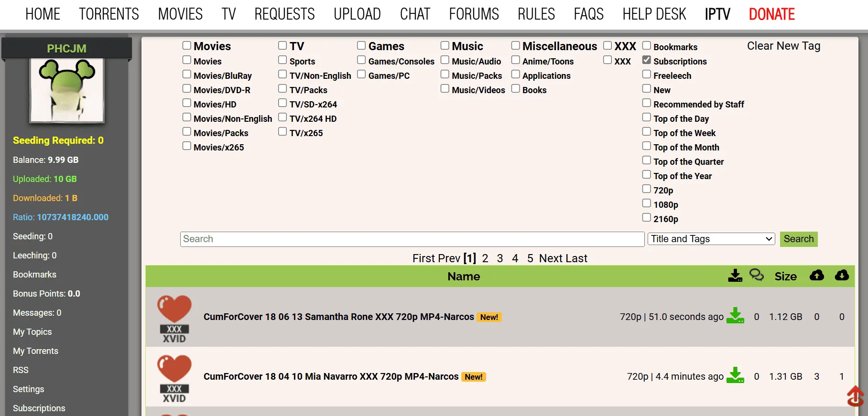The image size is (868, 416).
Task: Open the TORRENTS menu
Action: [x=109, y=14]
